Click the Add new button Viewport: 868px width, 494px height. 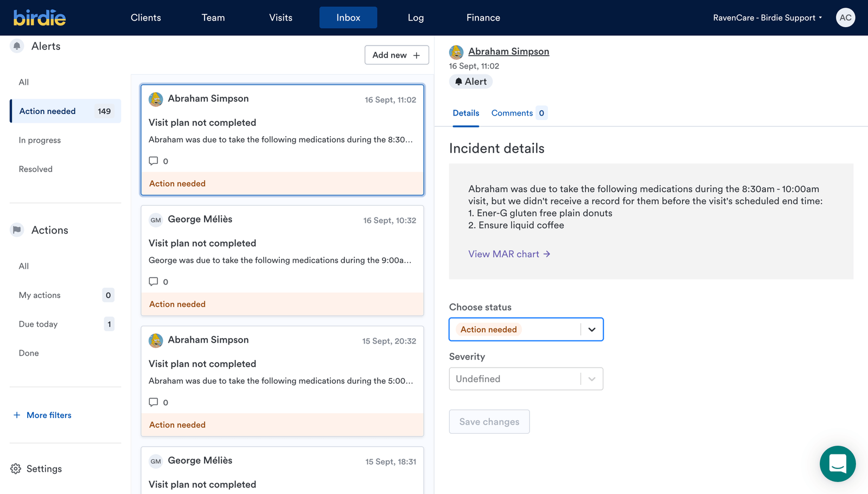397,55
